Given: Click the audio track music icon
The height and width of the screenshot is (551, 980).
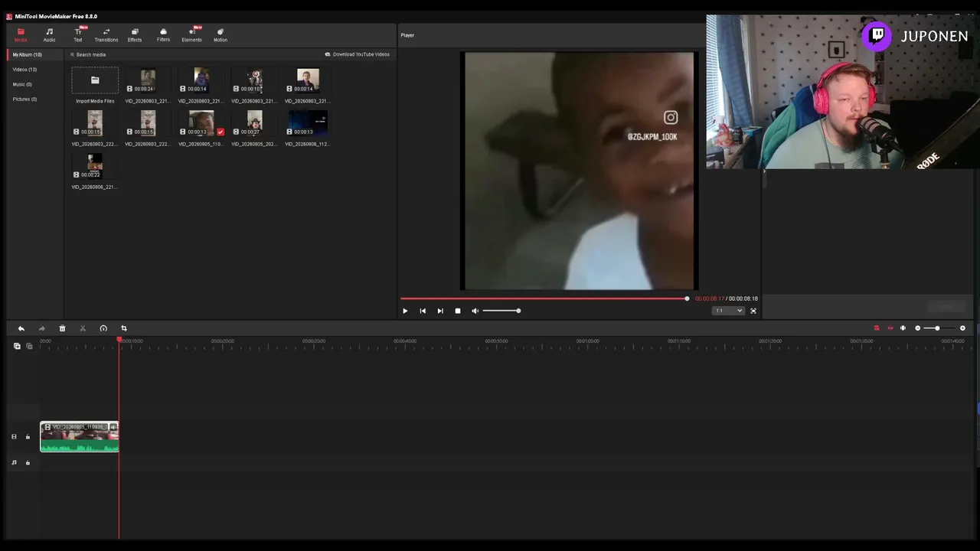Looking at the screenshot, I should (14, 462).
